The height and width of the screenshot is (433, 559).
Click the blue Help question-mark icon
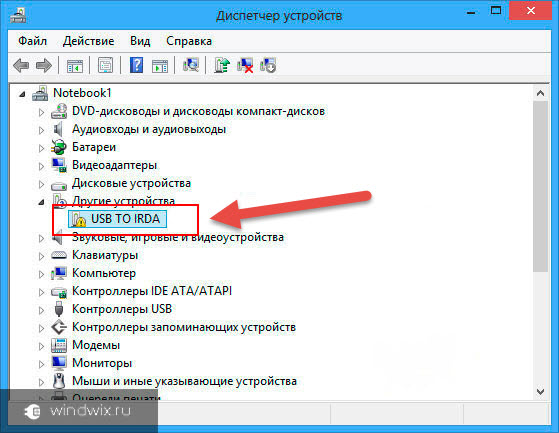[x=136, y=65]
